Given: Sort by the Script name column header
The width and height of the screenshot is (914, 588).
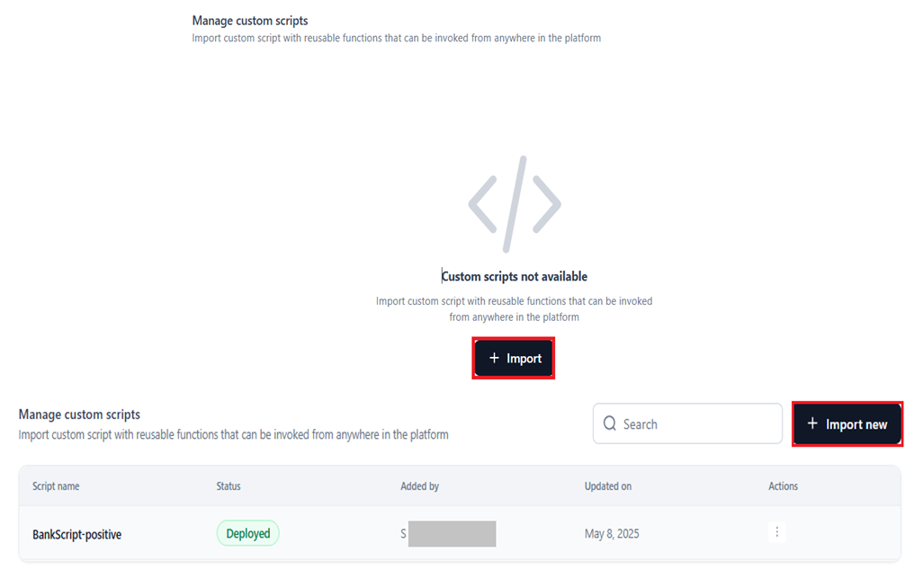Looking at the screenshot, I should click(x=56, y=486).
